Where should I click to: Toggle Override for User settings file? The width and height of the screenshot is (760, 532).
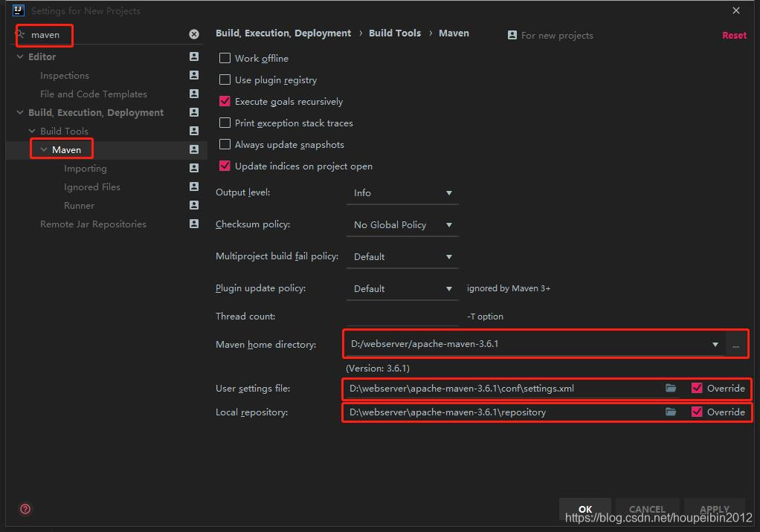(697, 389)
